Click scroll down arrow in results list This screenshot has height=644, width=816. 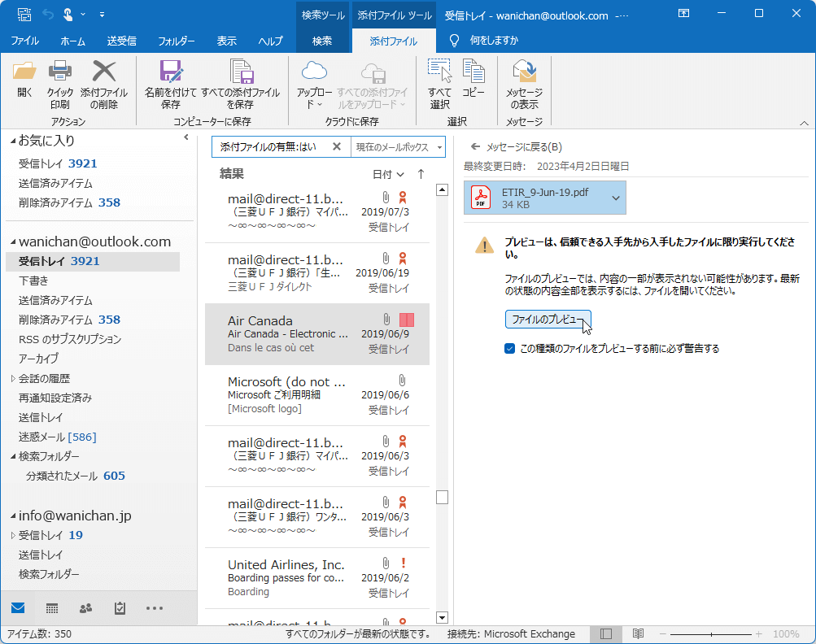pyautogui.click(x=442, y=618)
